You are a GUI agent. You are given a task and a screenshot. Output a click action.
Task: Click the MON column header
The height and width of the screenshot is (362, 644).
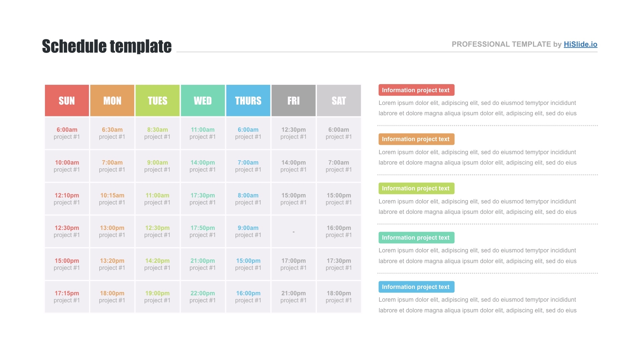click(112, 100)
